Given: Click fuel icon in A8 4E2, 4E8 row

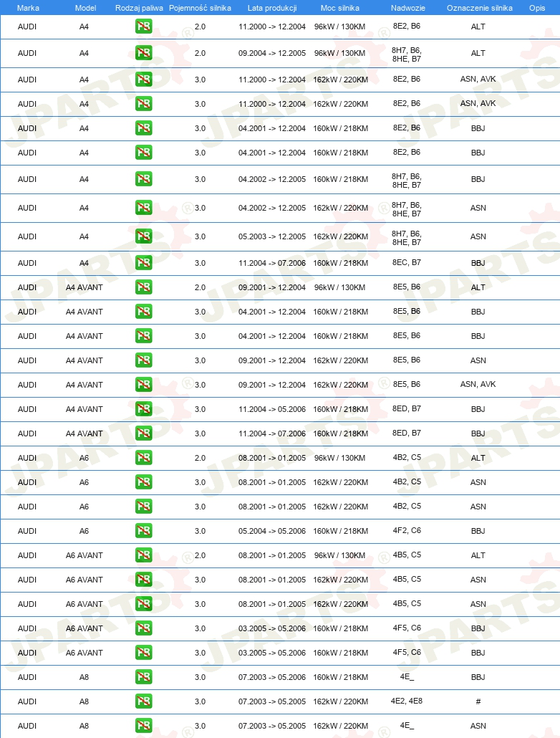Looking at the screenshot, I should point(143,701).
